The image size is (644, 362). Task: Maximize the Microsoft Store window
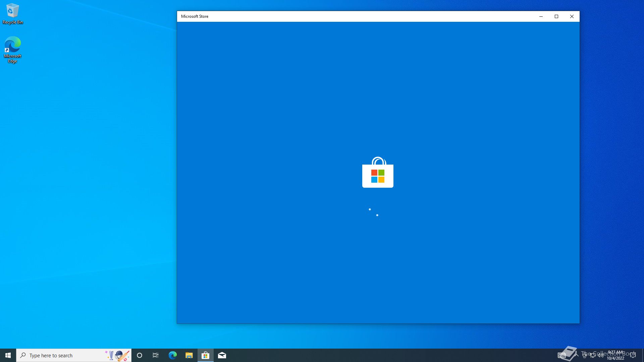click(556, 16)
